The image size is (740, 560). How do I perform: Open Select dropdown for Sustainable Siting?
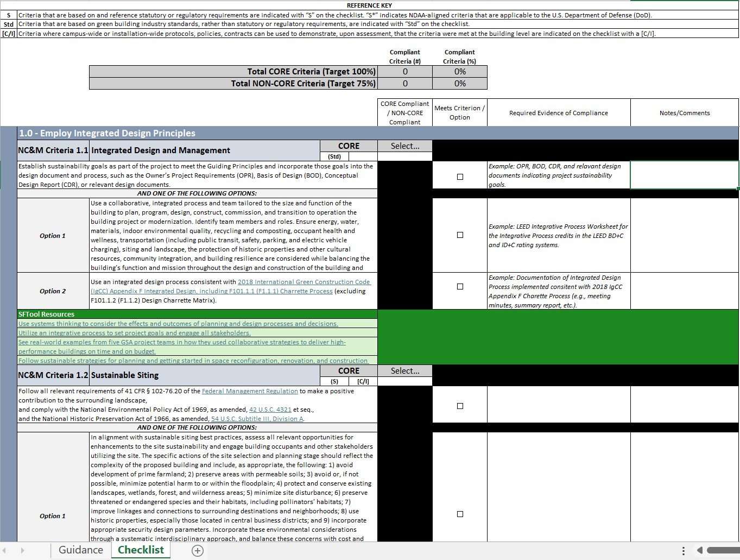coord(405,371)
